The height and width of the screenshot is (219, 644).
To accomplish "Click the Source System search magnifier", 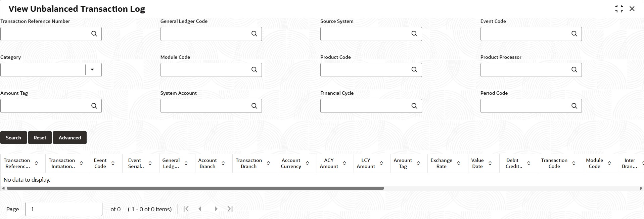I will point(414,34).
